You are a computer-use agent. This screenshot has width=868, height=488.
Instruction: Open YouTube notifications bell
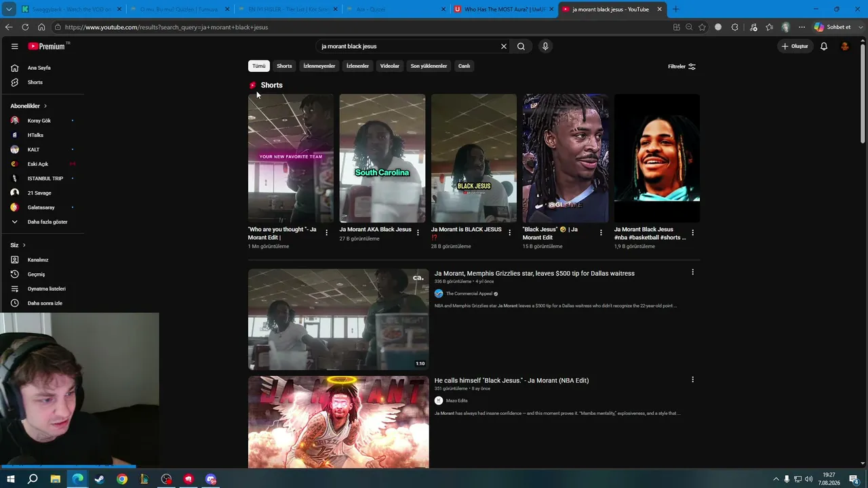tap(824, 46)
